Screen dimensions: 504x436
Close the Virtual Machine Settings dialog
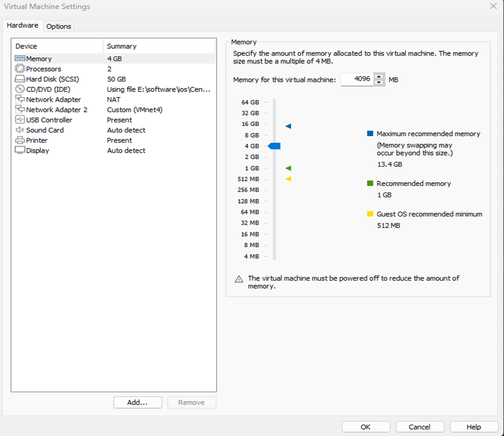pos(493,6)
